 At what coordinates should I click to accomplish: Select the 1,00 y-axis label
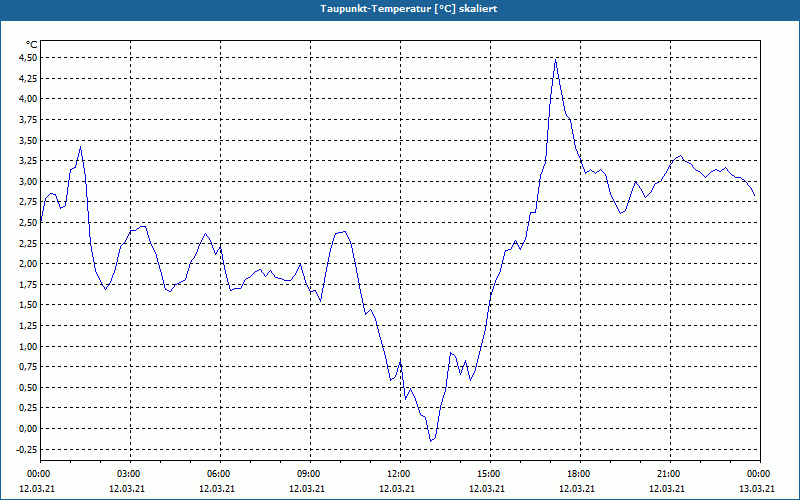(x=29, y=346)
